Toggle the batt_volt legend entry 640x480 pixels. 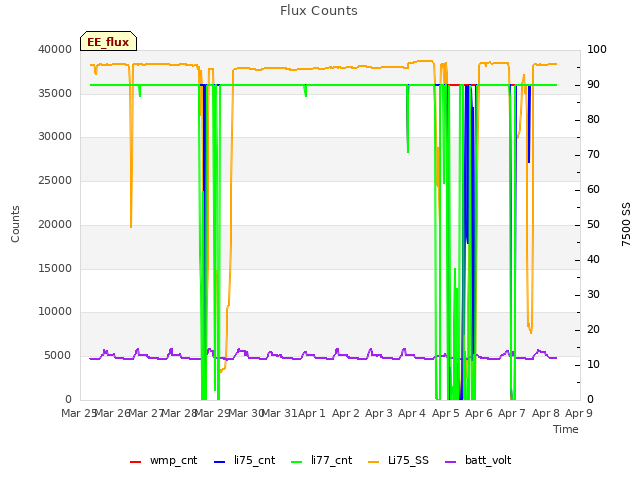(478, 461)
